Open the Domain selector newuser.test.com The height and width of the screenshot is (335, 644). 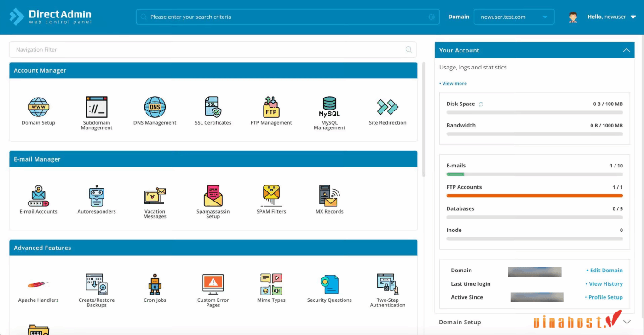[514, 17]
